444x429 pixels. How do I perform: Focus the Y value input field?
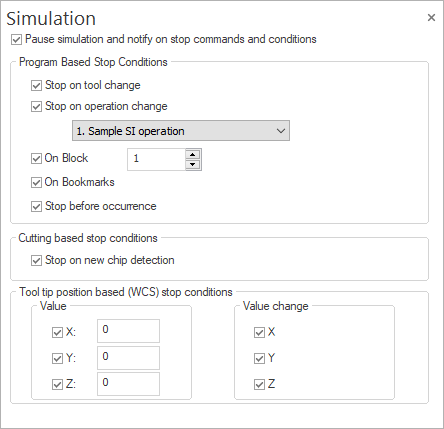(128, 358)
